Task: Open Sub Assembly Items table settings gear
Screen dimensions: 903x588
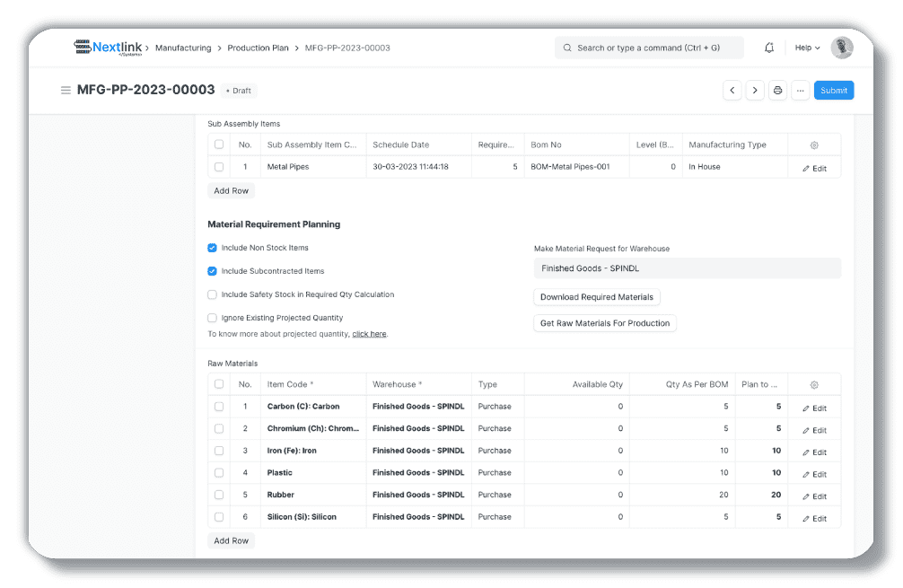Action: click(814, 145)
